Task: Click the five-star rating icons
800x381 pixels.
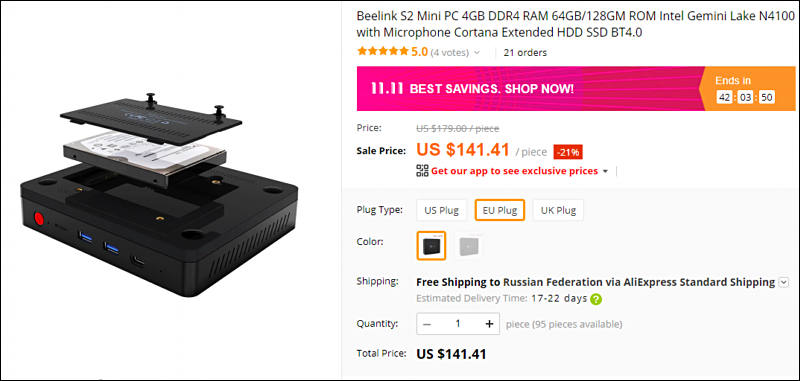Action: [383, 52]
